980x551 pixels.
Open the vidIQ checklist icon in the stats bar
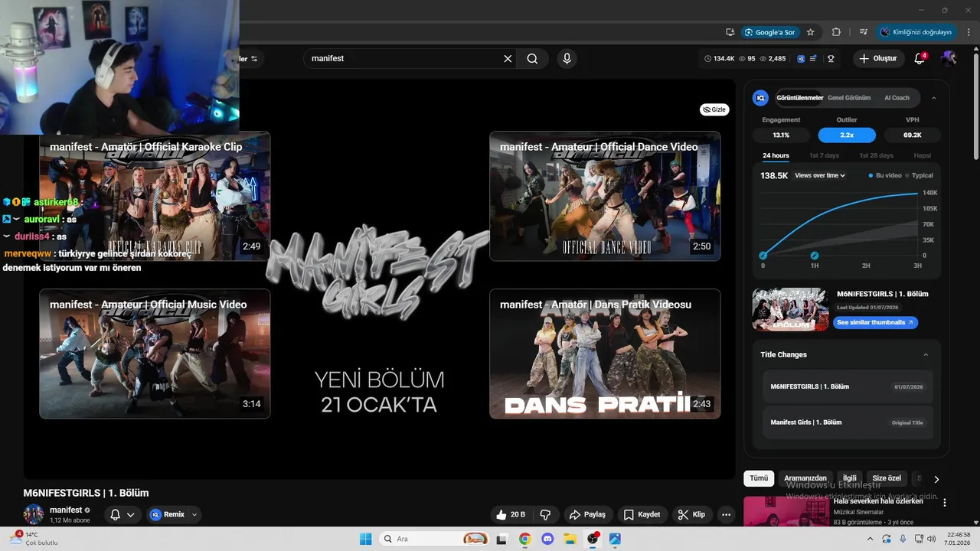[x=814, y=58]
